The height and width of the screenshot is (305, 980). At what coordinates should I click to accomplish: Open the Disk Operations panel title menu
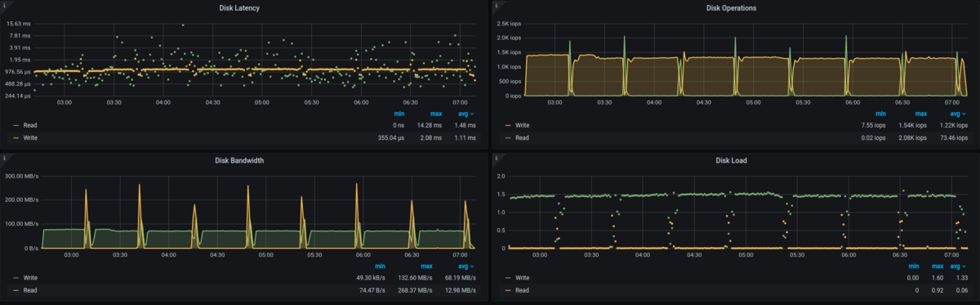pyautogui.click(x=731, y=8)
